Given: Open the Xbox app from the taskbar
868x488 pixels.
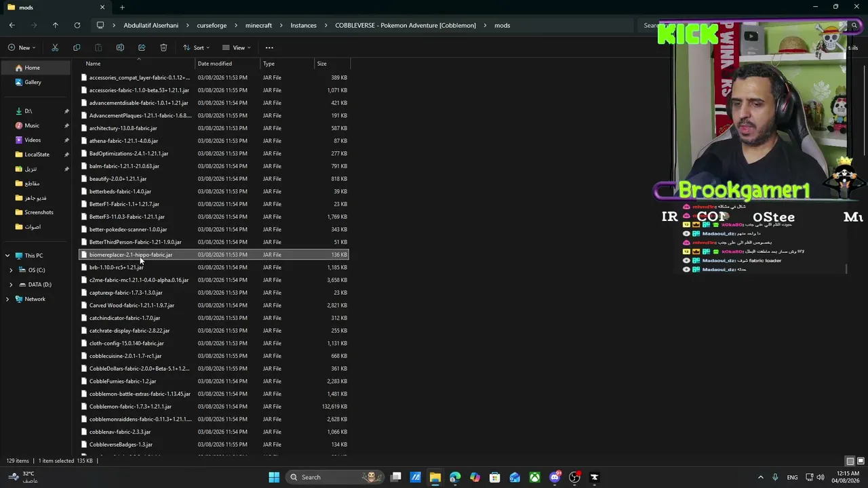Looking at the screenshot, I should point(535,477).
